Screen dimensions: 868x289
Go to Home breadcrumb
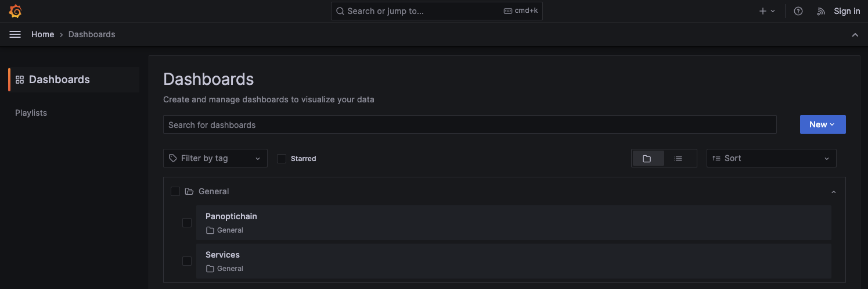[42, 34]
